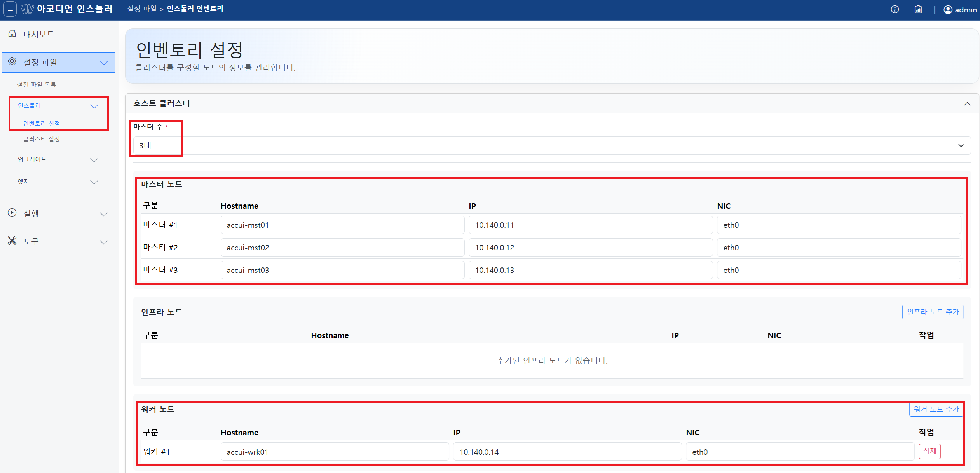Edit 워커 #1 NIC eth0 field
The image size is (980, 473).
(x=800, y=452)
